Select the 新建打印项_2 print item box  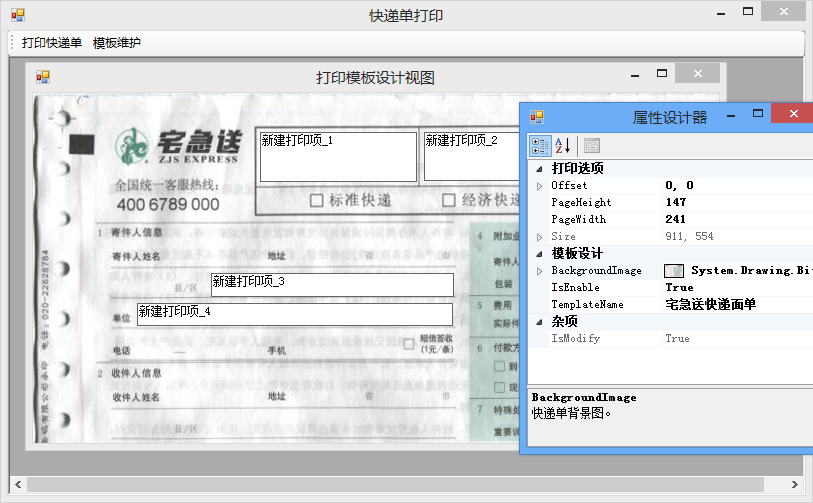click(x=472, y=157)
